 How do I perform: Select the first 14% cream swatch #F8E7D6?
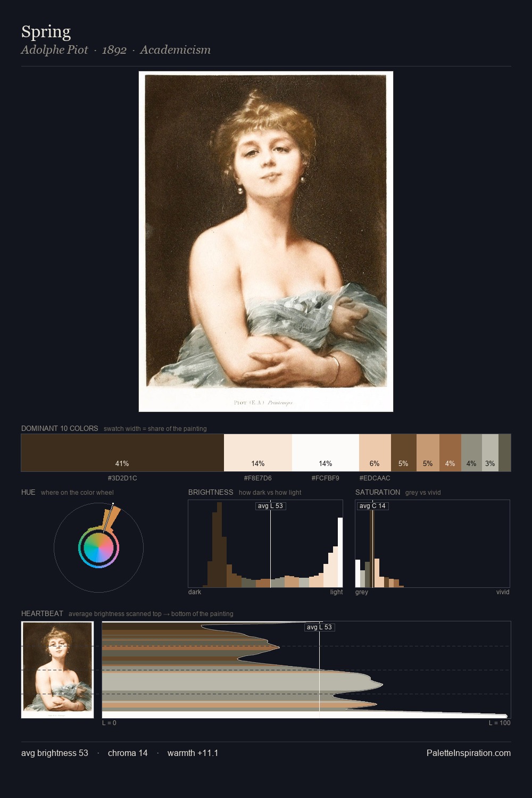[258, 453]
